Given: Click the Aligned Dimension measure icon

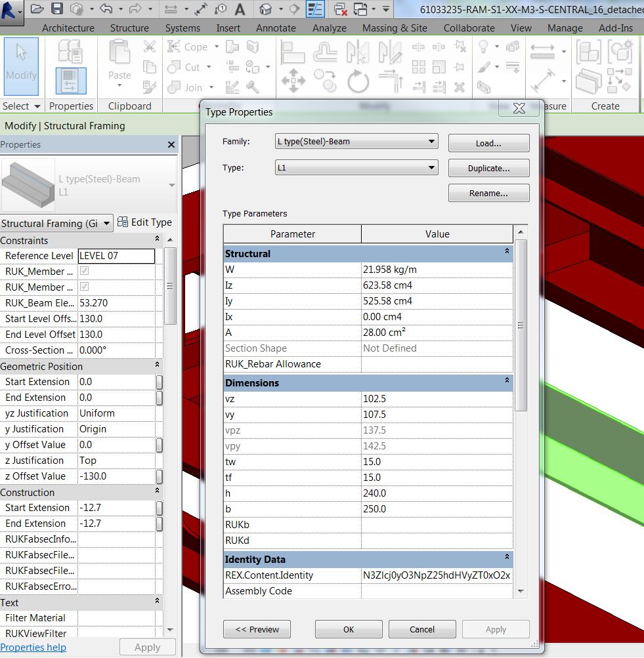Looking at the screenshot, I should click(x=543, y=51).
